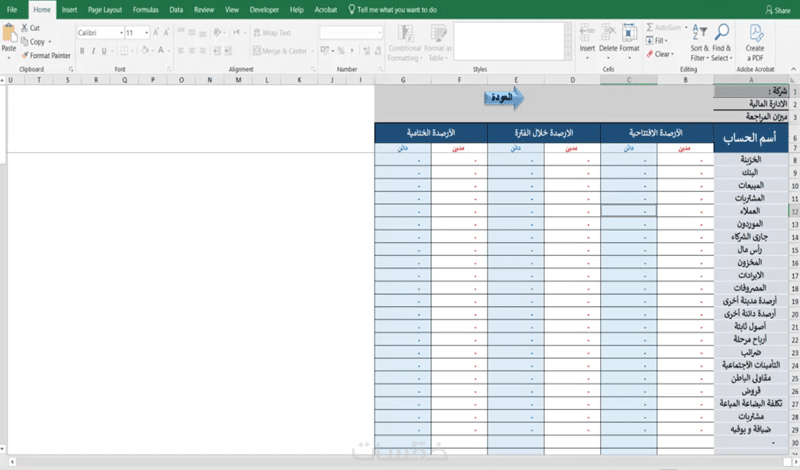Screen dimensions: 800x470
Task: Decrease font size with small A
Action: 166,32
